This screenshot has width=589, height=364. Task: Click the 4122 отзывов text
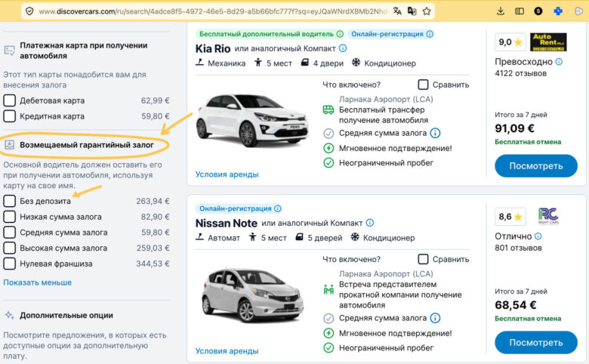520,73
